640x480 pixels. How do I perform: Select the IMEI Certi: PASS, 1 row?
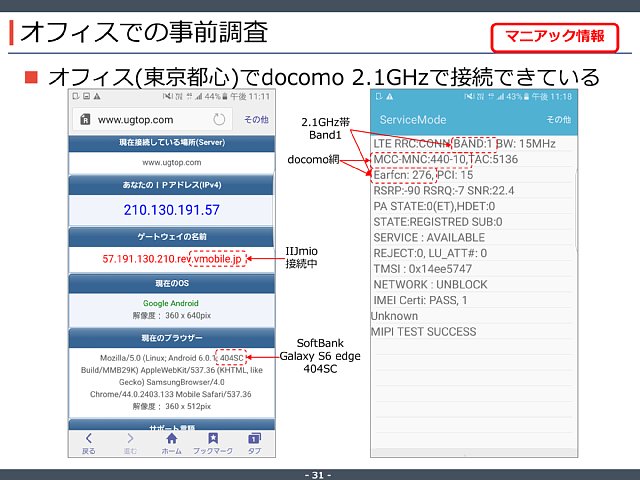point(473,300)
